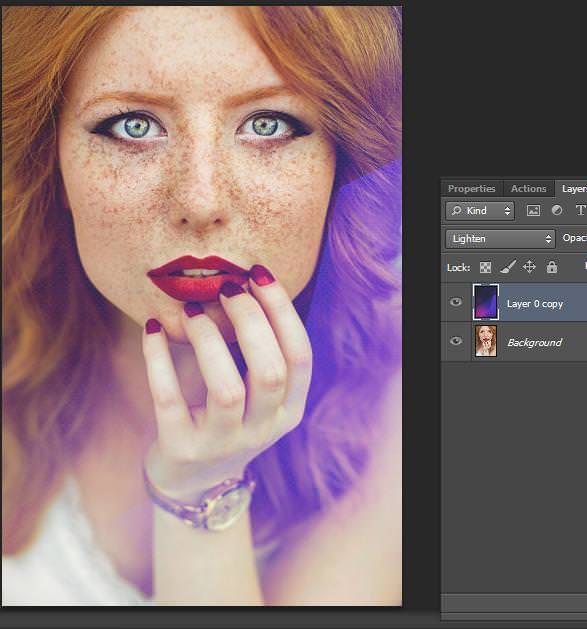
Task: Lock layer position icon
Action: 530,267
